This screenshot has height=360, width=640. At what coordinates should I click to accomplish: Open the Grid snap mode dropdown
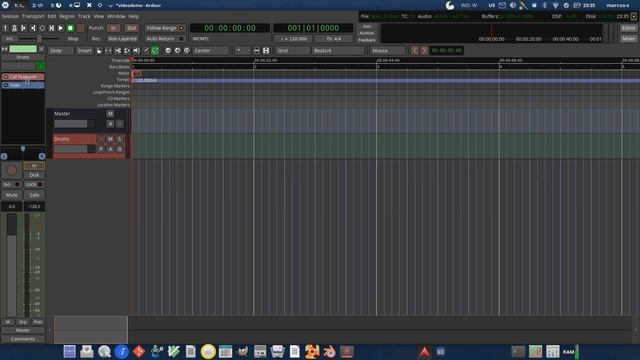pos(293,51)
